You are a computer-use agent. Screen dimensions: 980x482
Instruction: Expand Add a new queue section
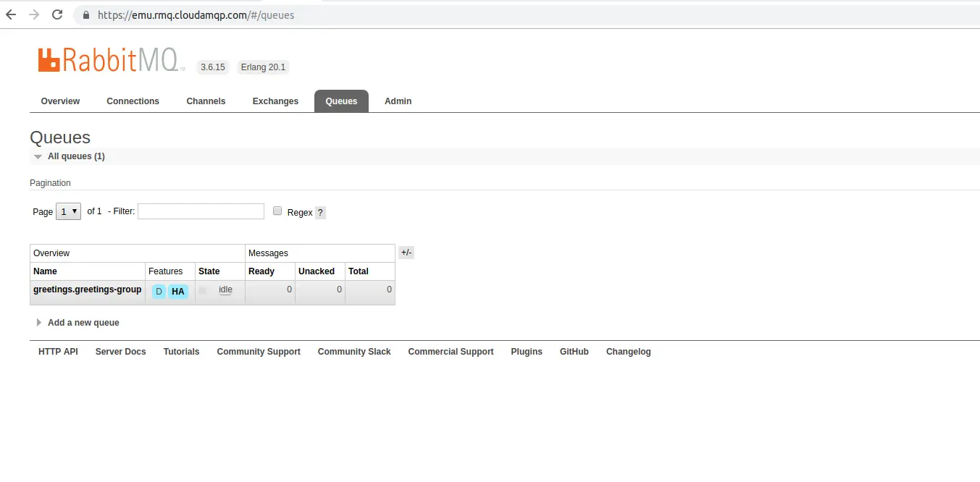click(x=83, y=323)
